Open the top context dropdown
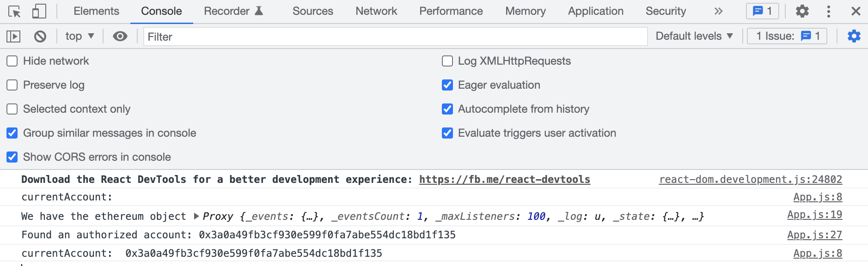This screenshot has height=266, width=868. coord(79,36)
